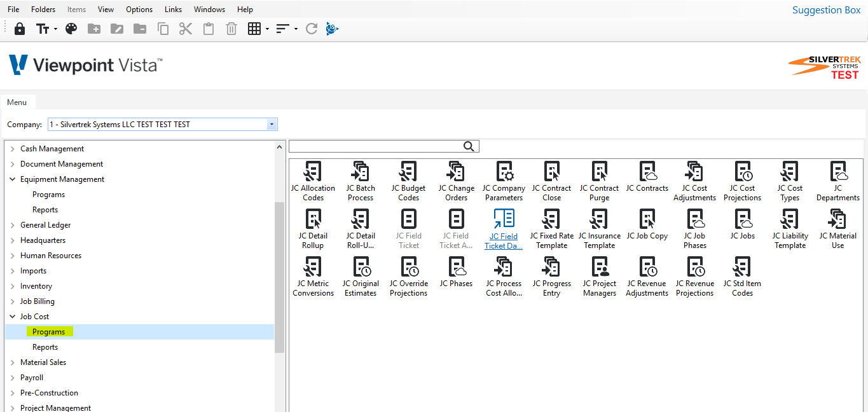The width and height of the screenshot is (868, 412).
Task: Open the Options menu
Action: click(x=139, y=10)
